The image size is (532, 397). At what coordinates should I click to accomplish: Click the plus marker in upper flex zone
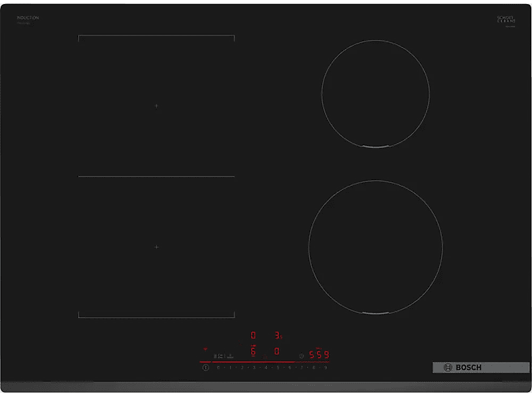click(x=156, y=106)
